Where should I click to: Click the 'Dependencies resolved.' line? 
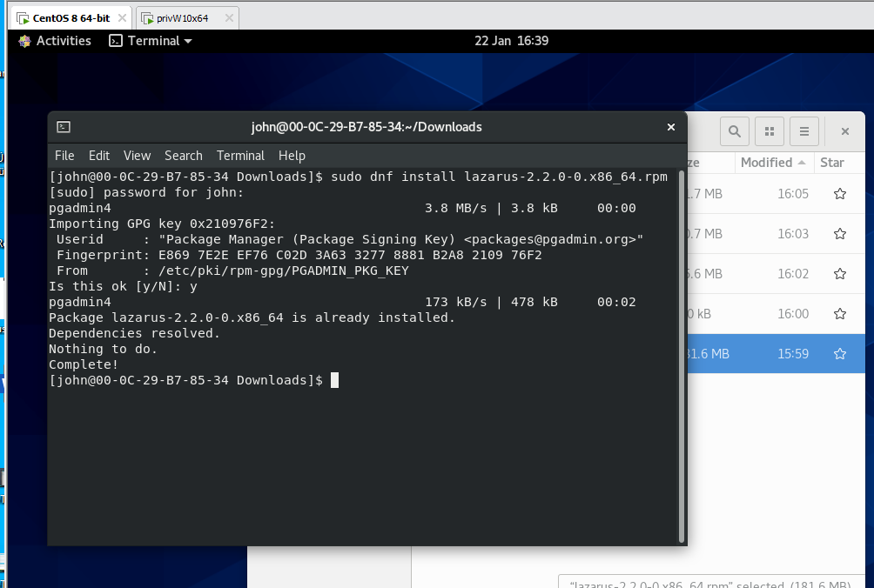point(134,333)
